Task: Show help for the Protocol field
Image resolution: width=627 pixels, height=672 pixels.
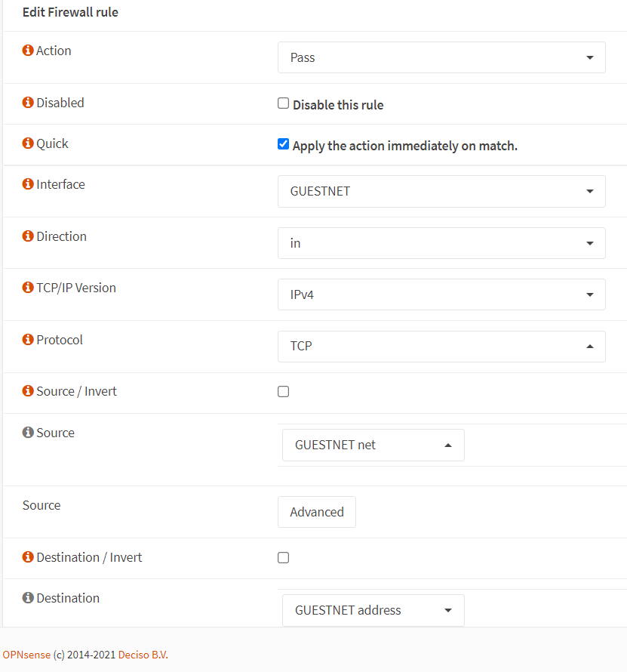Action: [x=28, y=340]
